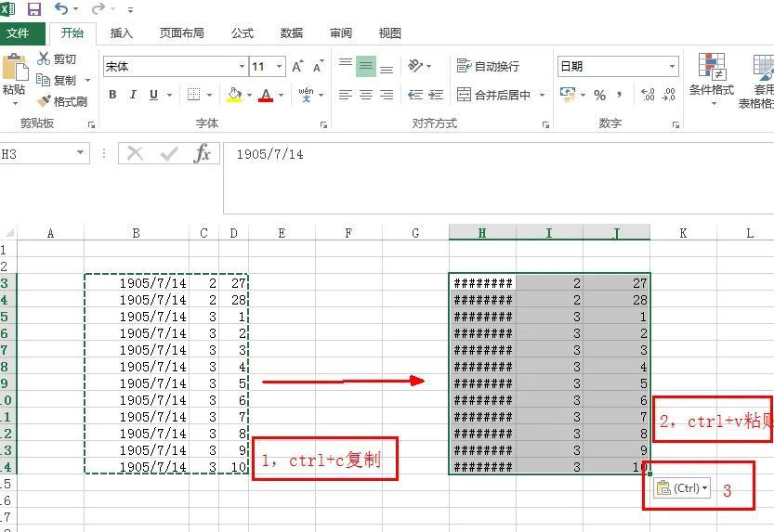
Task: Open the number format dropdown showing 日期
Action: coord(672,66)
